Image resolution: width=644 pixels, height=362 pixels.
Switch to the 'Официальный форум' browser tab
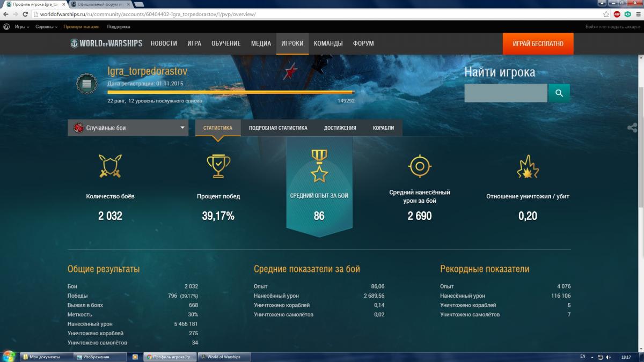(101, 4)
